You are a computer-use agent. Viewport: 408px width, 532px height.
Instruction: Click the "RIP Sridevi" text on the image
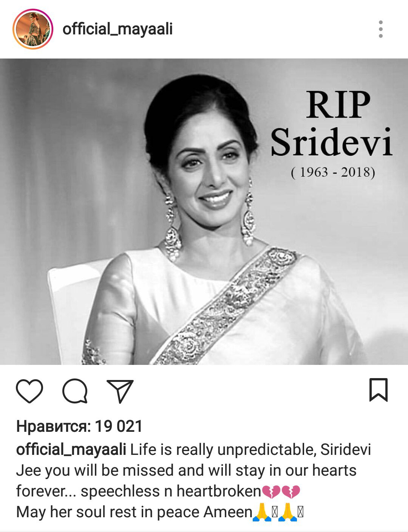click(332, 124)
